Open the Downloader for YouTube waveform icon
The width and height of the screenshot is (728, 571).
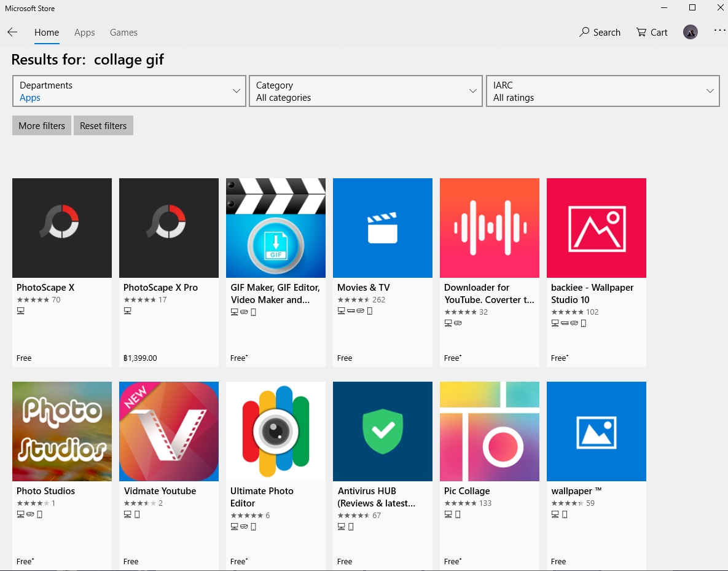[490, 228]
